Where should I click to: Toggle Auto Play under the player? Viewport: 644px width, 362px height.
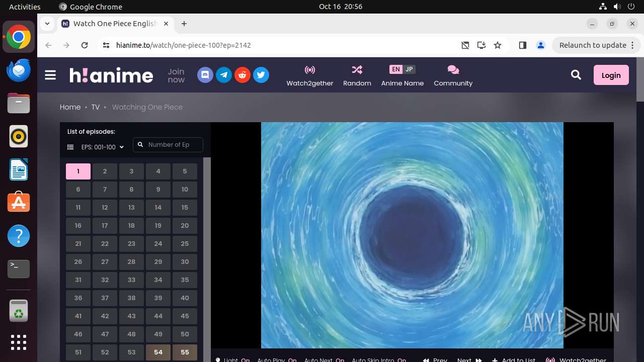(x=277, y=360)
